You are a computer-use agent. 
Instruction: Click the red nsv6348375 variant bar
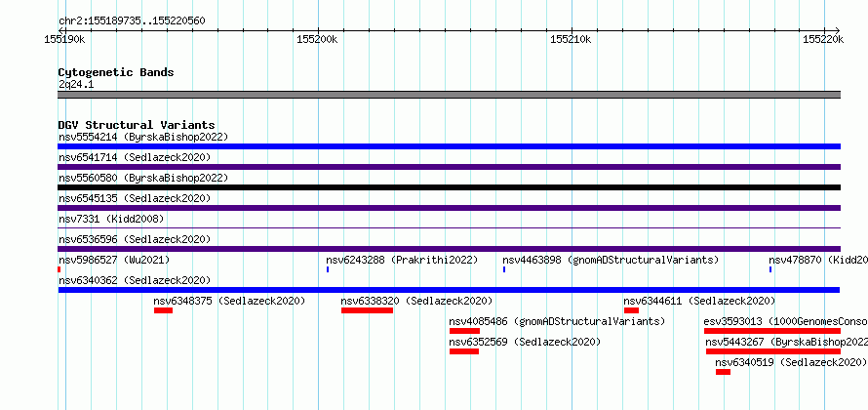click(163, 310)
